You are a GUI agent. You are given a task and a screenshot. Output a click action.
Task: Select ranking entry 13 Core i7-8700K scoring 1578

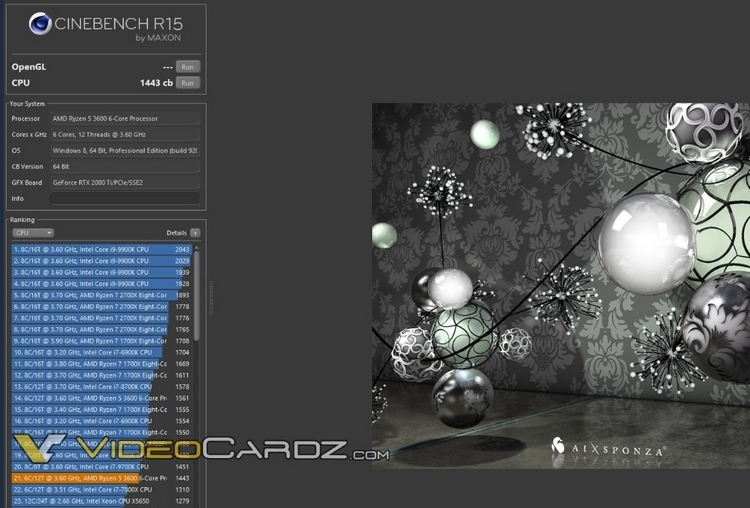(x=101, y=387)
